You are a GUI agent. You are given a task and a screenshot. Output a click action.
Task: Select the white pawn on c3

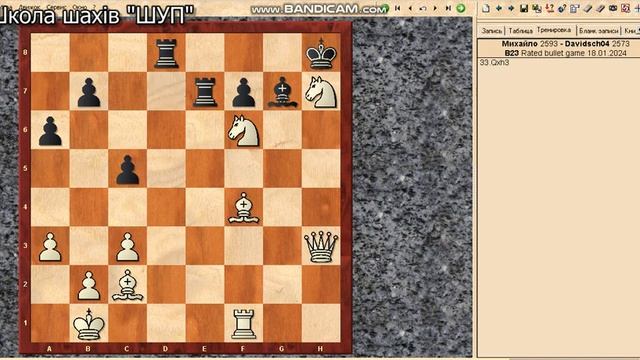point(127,247)
